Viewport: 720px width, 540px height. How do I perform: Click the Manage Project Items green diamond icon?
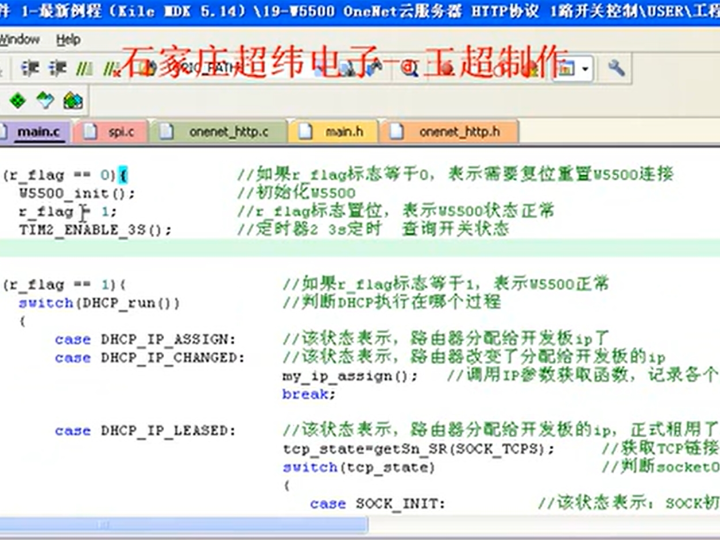[x=17, y=100]
